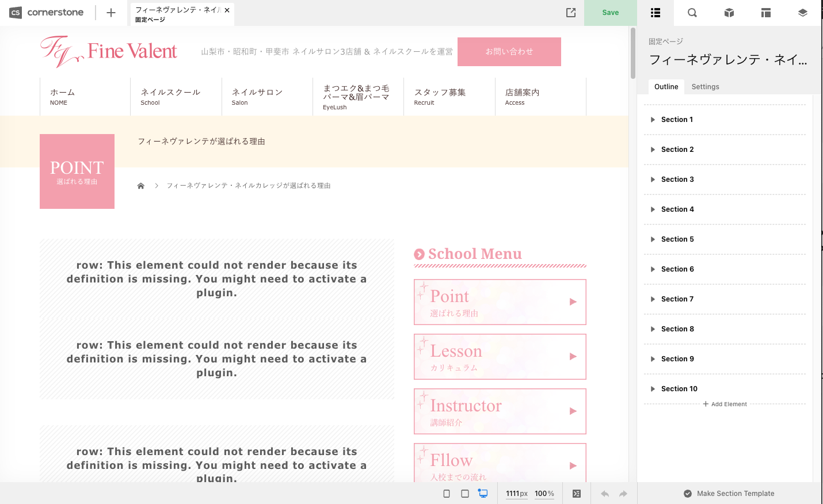Open the Inspector search icon
This screenshot has width=823, height=504.
tap(692, 13)
